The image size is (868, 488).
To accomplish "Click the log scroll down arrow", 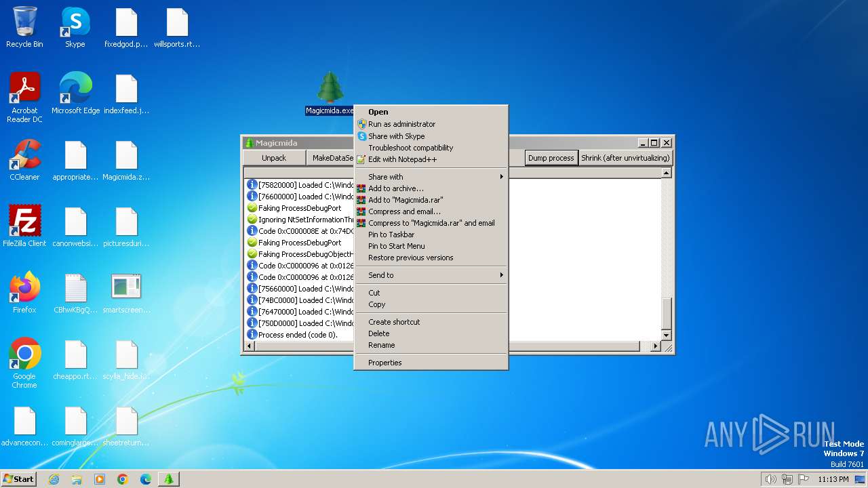I will 666,335.
